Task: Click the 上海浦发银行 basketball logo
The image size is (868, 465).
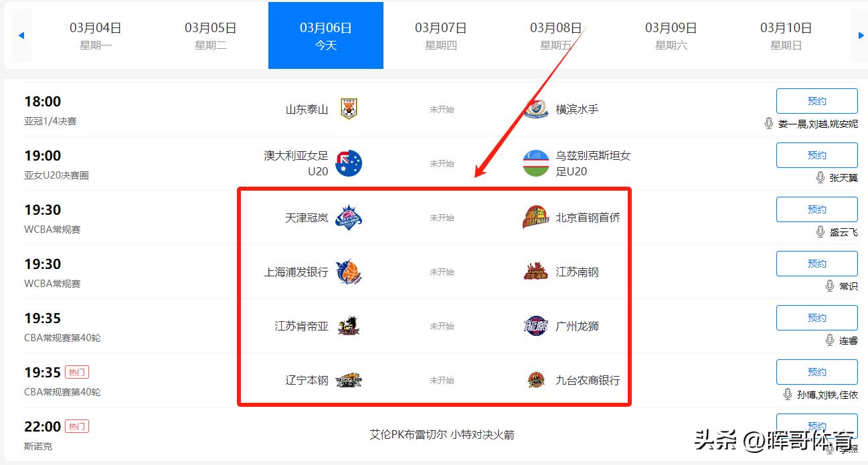Action: 348,272
